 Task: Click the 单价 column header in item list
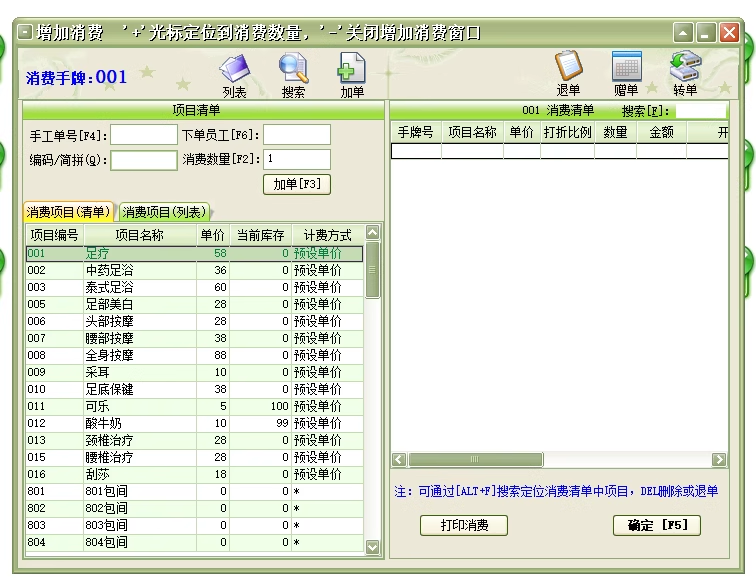(213, 235)
